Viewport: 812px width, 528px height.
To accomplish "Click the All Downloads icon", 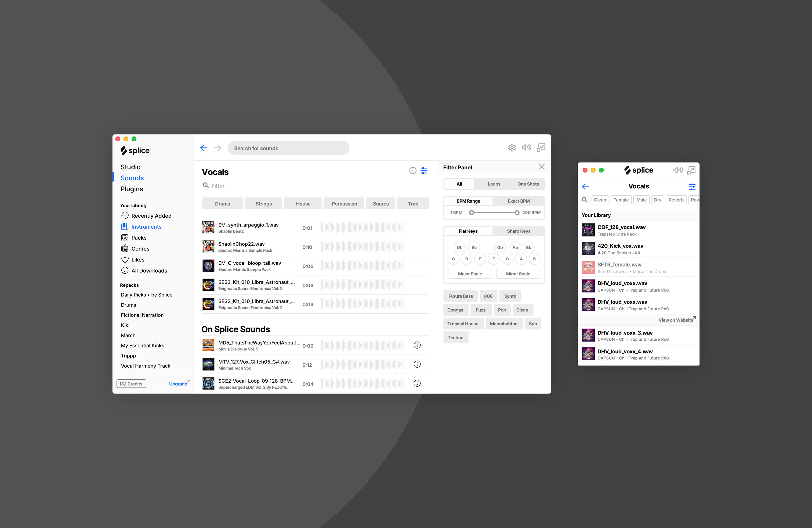I will point(124,271).
